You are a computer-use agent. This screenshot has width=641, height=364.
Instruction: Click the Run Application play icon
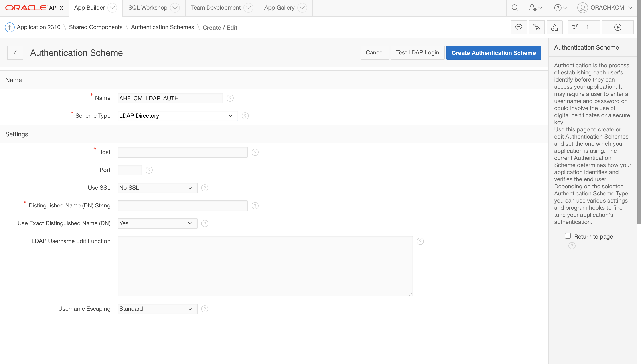pyautogui.click(x=617, y=27)
